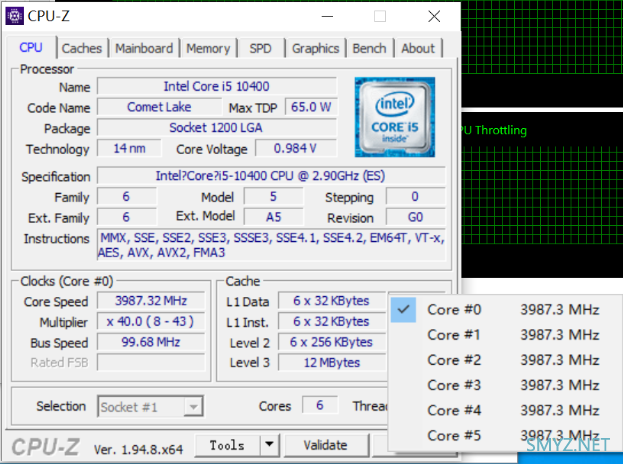623x464 pixels.
Task: Click the Level 2 6 x 256 KBytes value
Action: click(x=332, y=342)
